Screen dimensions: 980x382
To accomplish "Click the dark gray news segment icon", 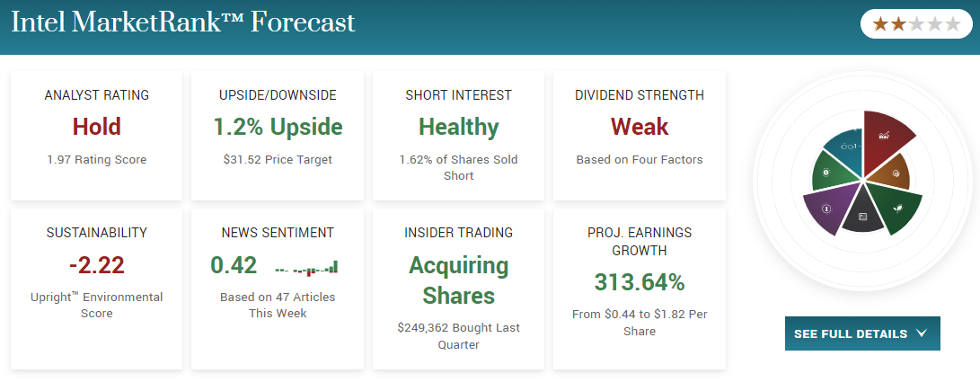I will tap(862, 216).
